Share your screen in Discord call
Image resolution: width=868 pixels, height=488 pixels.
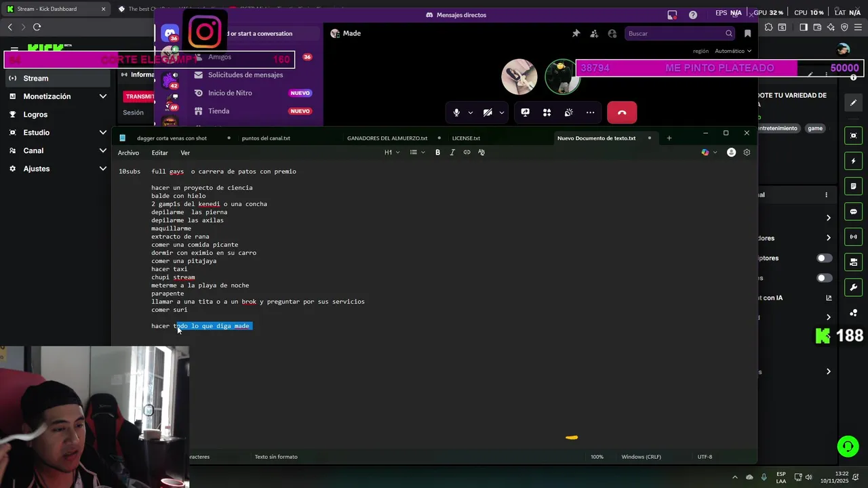(x=525, y=113)
